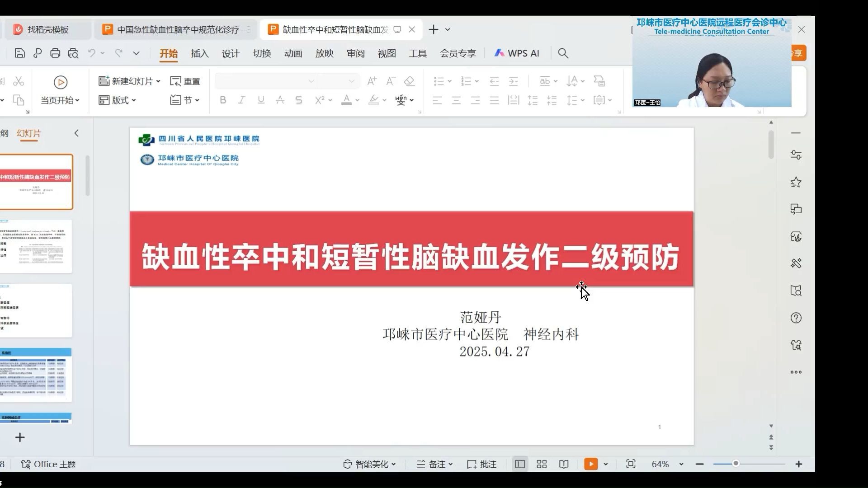
Task: Open the 插入 ribbon tab
Action: (200, 53)
